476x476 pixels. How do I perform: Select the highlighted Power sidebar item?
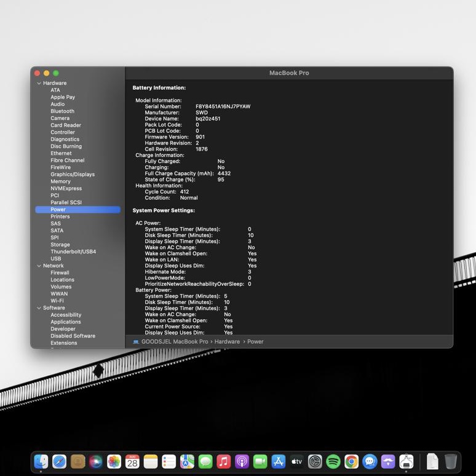pyautogui.click(x=78, y=210)
